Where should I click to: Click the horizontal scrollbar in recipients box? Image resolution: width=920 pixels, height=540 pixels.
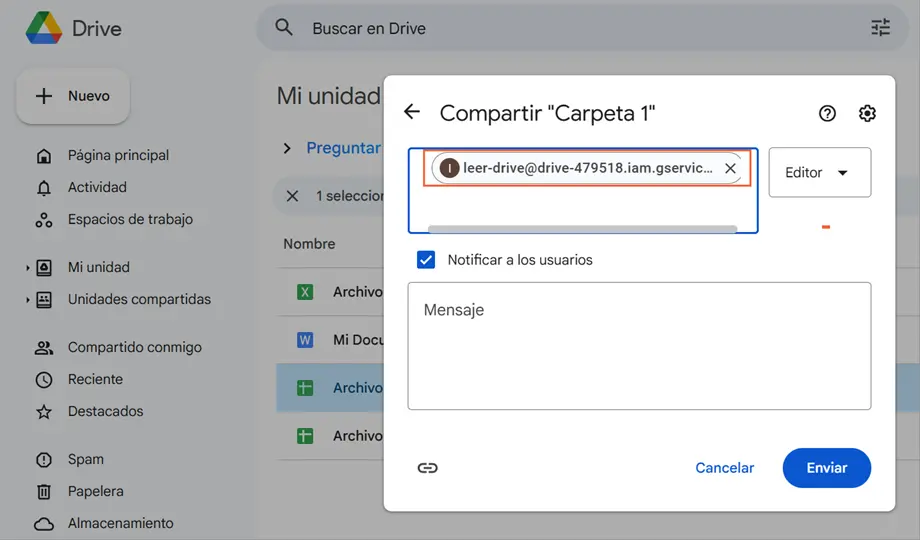583,229
